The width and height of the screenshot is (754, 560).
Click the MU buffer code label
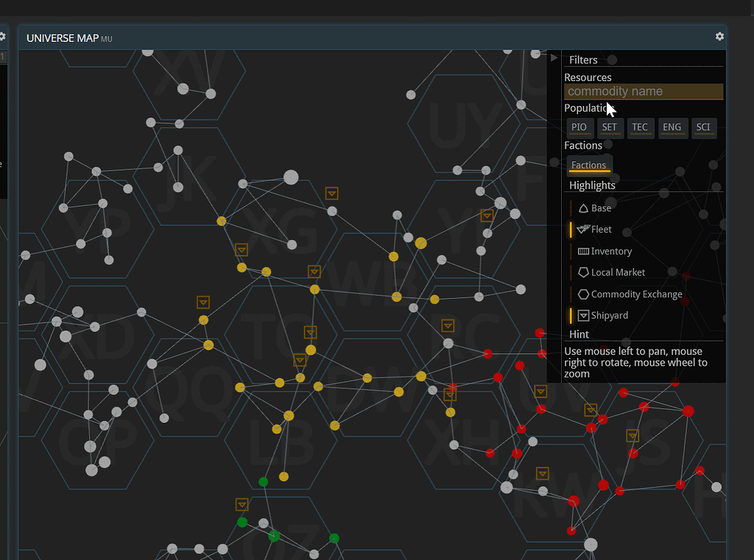click(107, 40)
